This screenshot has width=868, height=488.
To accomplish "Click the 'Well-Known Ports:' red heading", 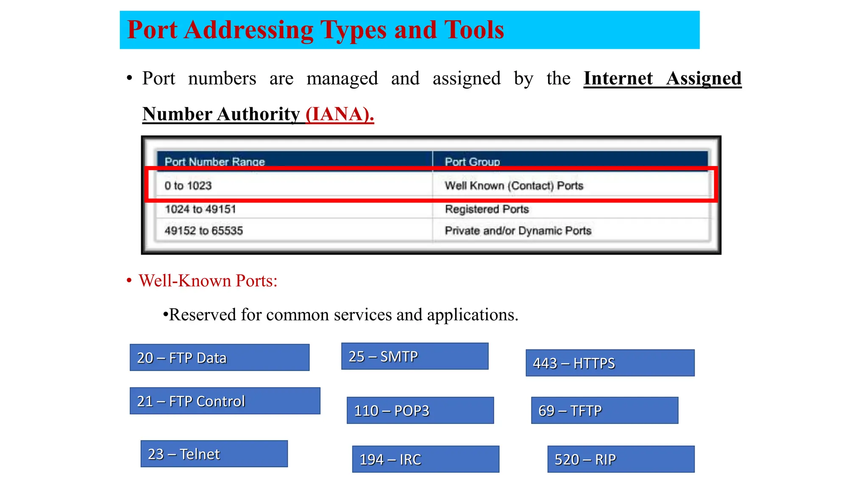I will 208,281.
